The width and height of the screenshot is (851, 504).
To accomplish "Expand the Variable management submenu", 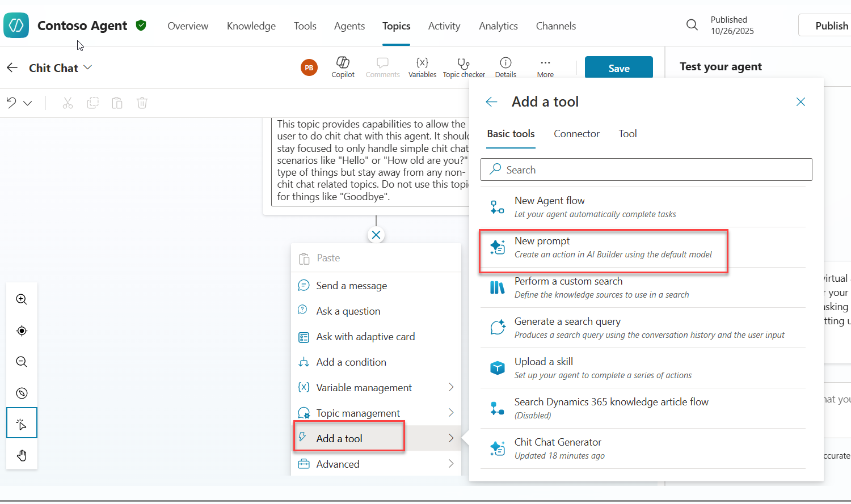I will [x=451, y=387].
